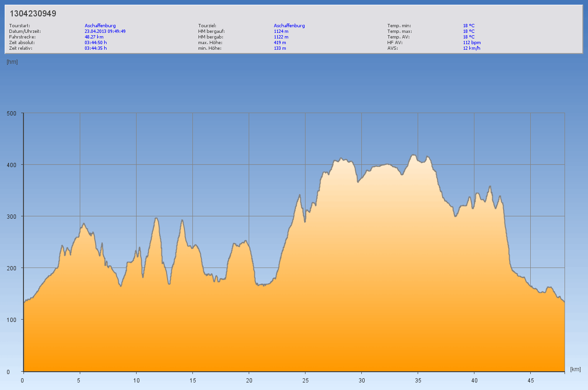
Task: Click the Zeit relativ value 03:44:35 h
Action: [x=96, y=48]
